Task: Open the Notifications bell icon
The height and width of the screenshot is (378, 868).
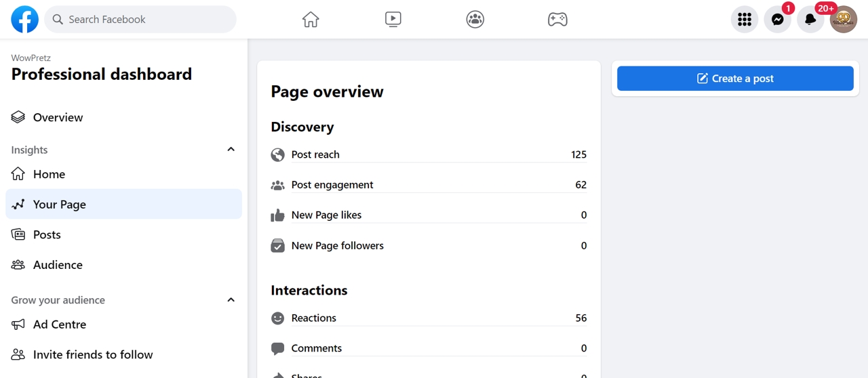Action: [x=810, y=20]
